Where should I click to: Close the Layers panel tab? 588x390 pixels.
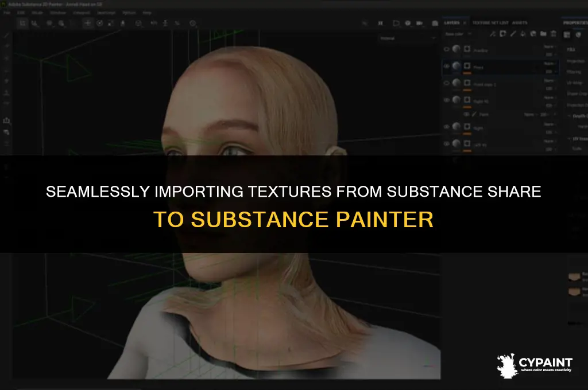(465, 23)
